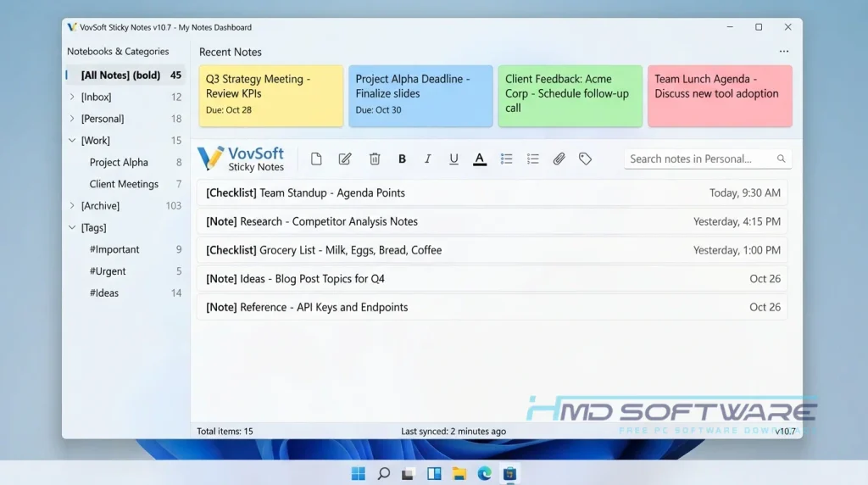Image resolution: width=868 pixels, height=485 pixels.
Task: Create a new note with page icon
Action: point(316,159)
